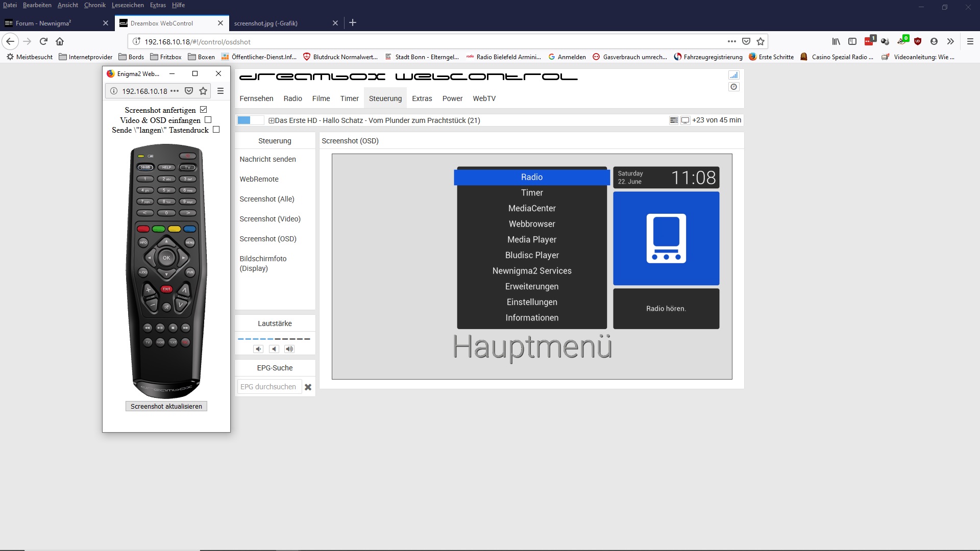Open the Chronik menu in the menu bar
The height and width of the screenshot is (551, 980).
pyautogui.click(x=94, y=5)
